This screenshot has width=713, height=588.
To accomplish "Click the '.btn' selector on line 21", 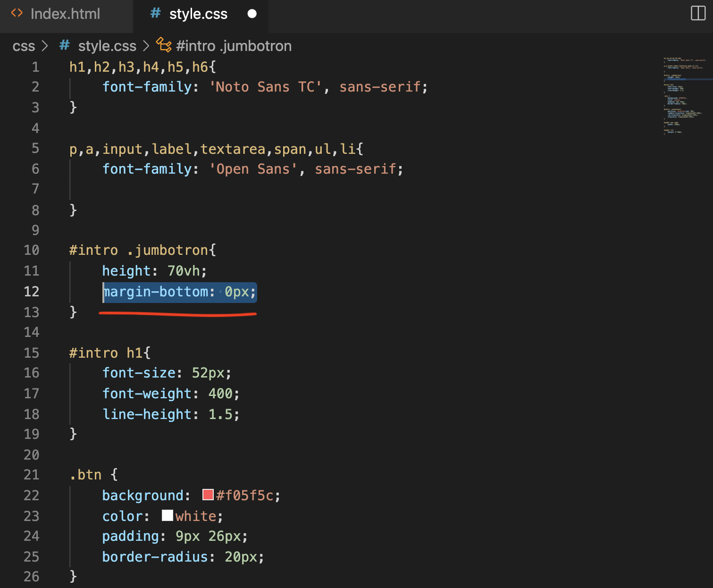I will (x=86, y=475).
